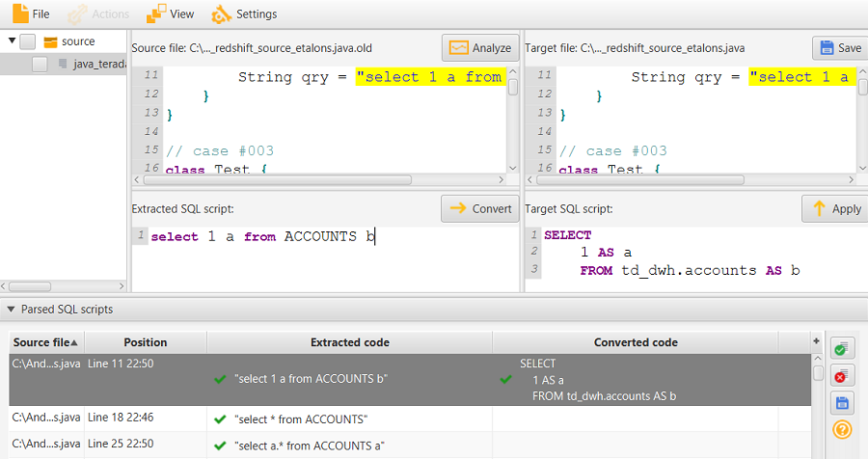The image size is (868, 459).
Task: Click the Apply button
Action: click(833, 208)
